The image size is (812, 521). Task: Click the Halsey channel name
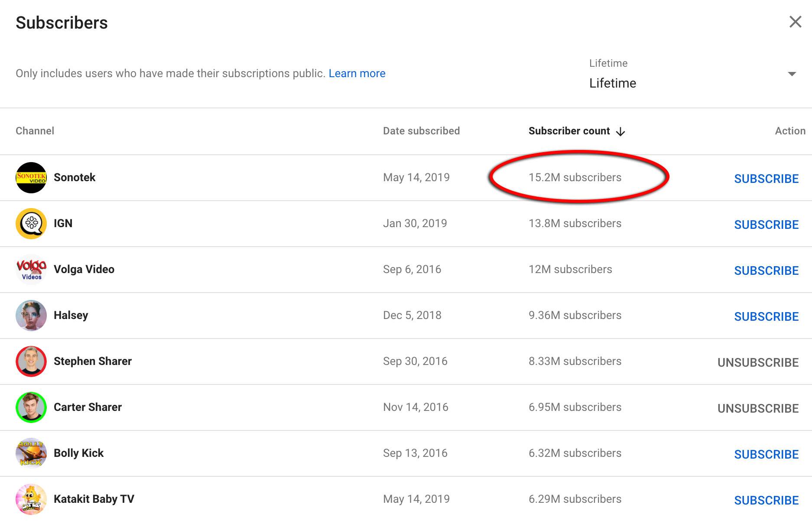click(x=71, y=315)
